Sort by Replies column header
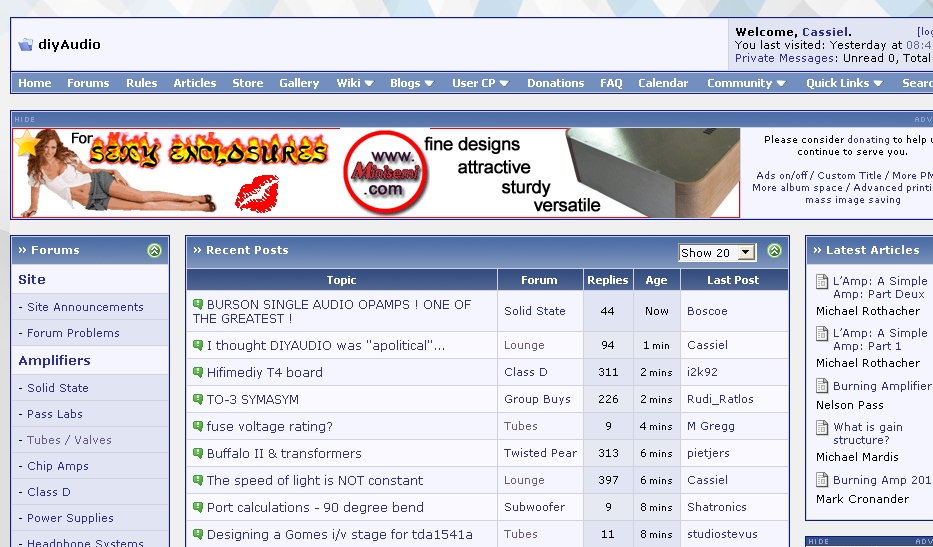This screenshot has width=933, height=547. tap(608, 280)
